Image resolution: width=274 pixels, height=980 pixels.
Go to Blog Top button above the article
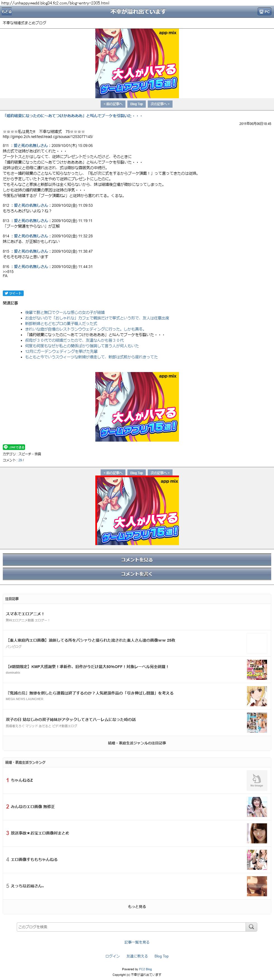tap(136, 104)
